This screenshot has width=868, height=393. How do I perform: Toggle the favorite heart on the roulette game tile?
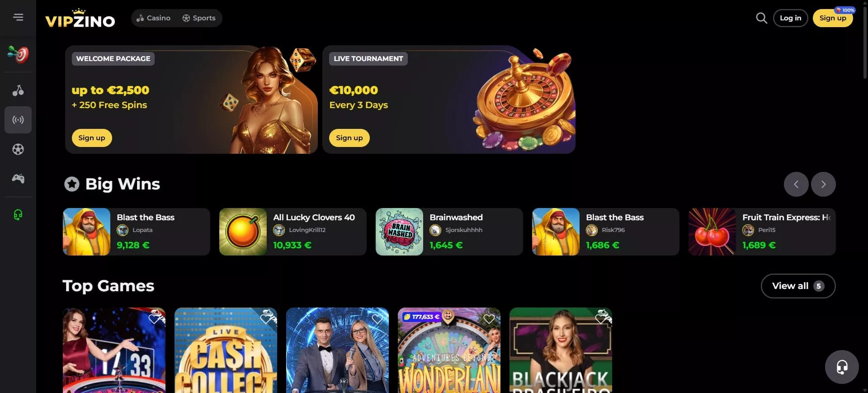(x=154, y=319)
